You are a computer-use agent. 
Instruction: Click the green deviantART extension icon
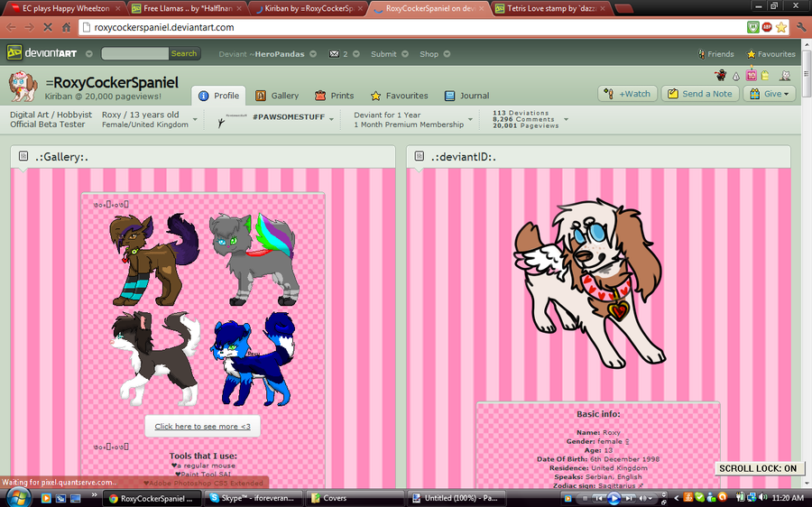(753, 27)
